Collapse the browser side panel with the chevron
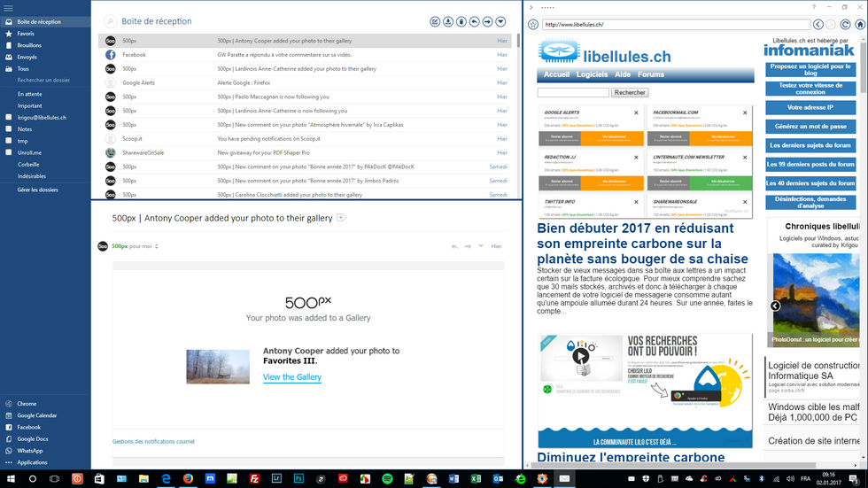The width and height of the screenshot is (868, 488). [531, 8]
